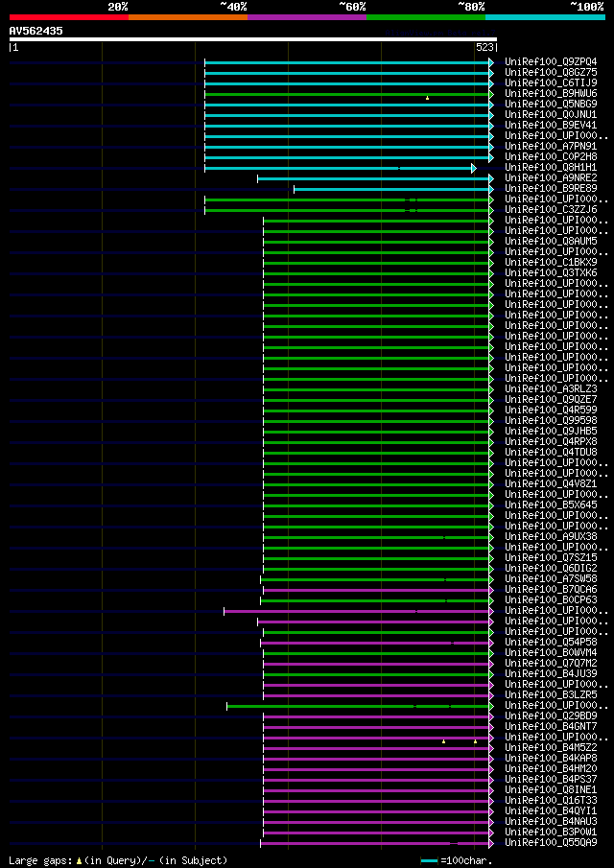Viewport: 614px width, 868px height.
Task: Open hit UniRef100_B9RE89
Action: pyautogui.click(x=551, y=189)
